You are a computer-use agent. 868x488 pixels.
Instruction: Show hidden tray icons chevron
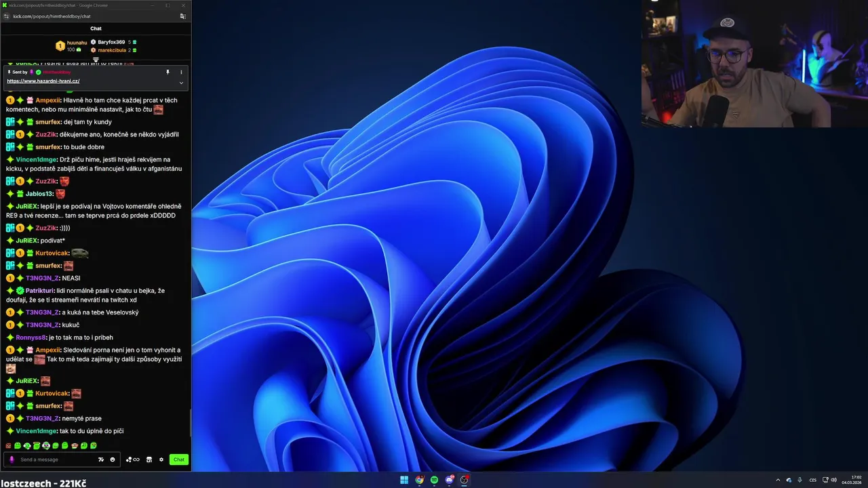[x=778, y=480]
